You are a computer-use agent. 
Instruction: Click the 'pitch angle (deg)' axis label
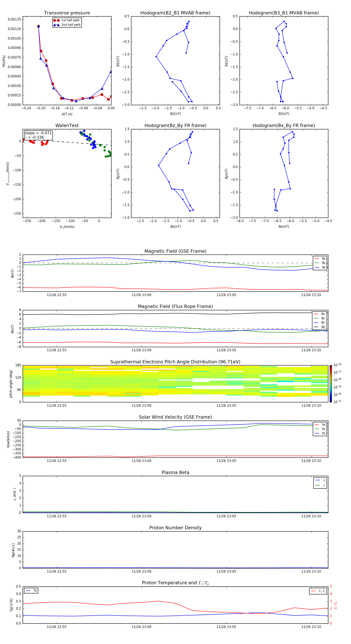tap(11, 384)
